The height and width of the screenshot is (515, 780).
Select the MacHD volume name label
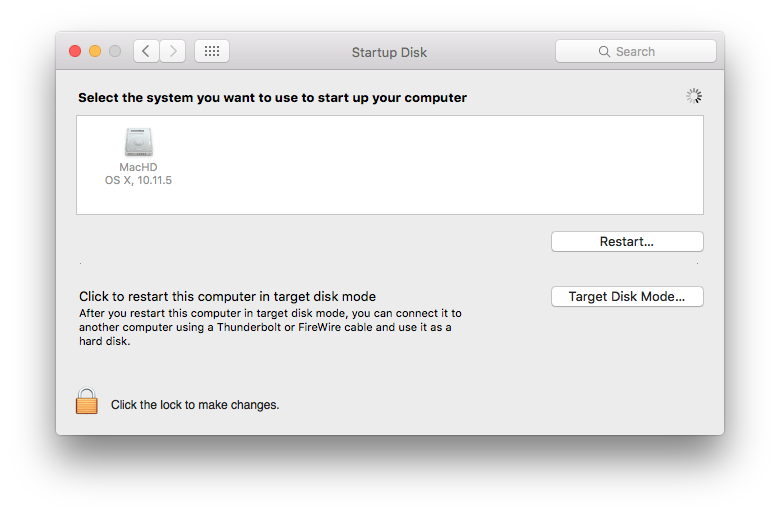(138, 168)
